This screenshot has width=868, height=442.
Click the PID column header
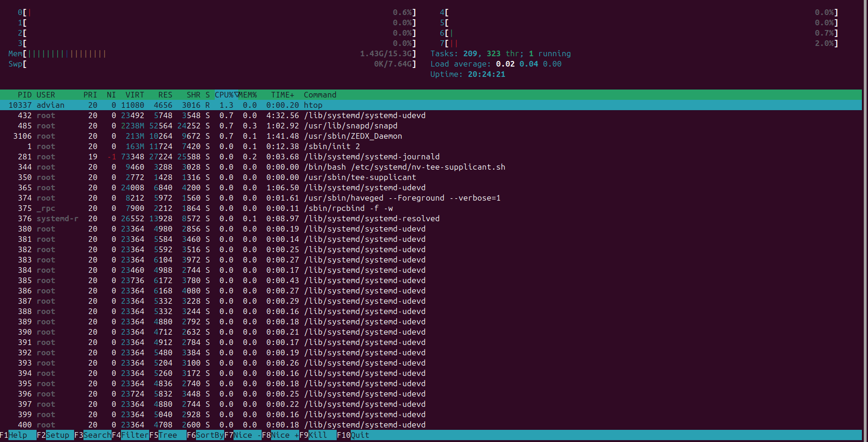pos(24,95)
